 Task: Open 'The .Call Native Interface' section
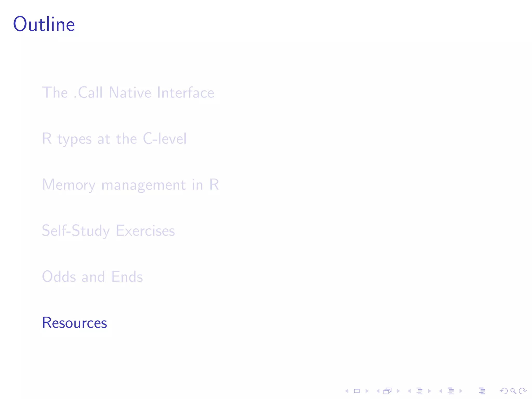(128, 92)
